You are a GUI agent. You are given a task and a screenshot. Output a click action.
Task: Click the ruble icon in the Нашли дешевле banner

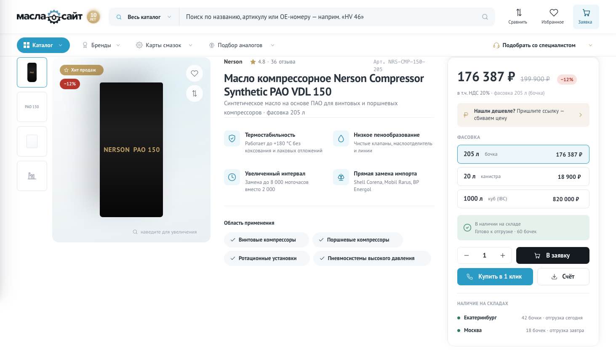[x=466, y=115]
